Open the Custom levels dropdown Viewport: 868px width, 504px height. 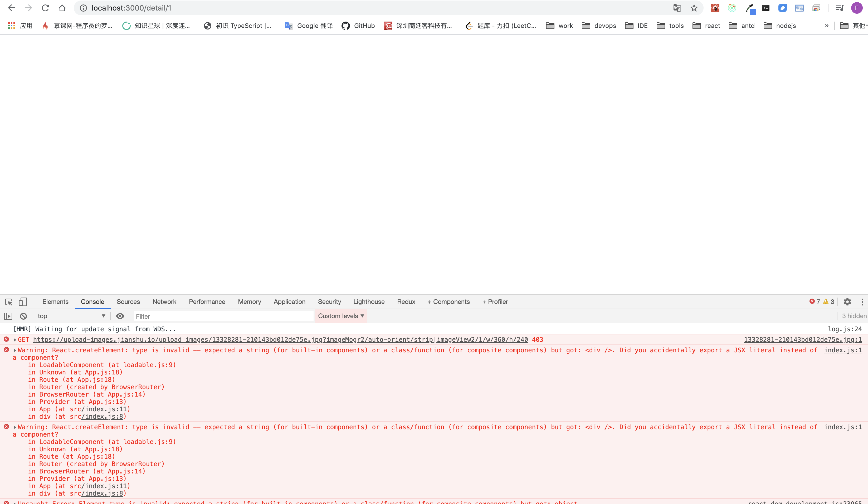tap(341, 316)
